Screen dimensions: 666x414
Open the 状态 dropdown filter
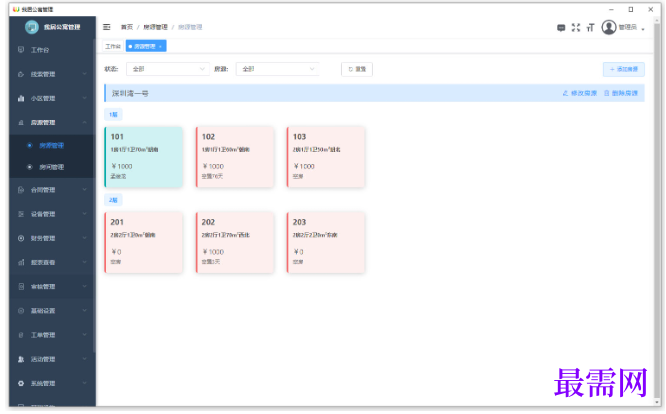tap(168, 69)
